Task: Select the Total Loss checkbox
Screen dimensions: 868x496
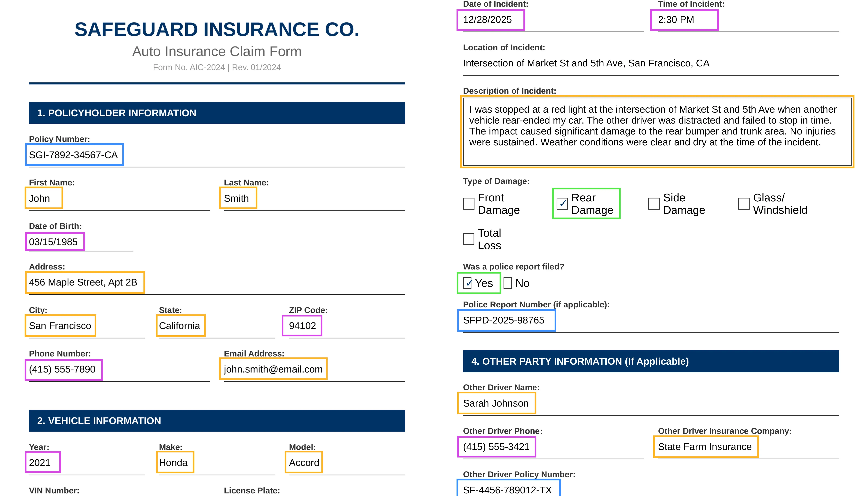Action: [468, 239]
